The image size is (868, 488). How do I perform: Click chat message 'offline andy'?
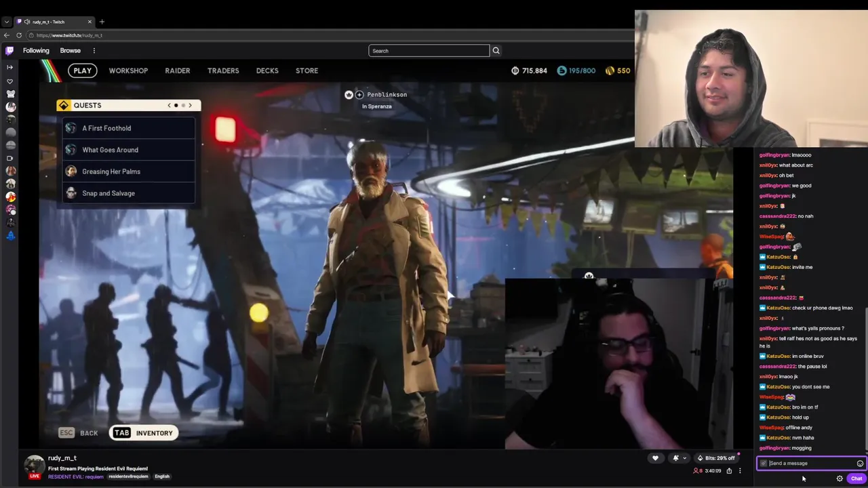click(799, 428)
